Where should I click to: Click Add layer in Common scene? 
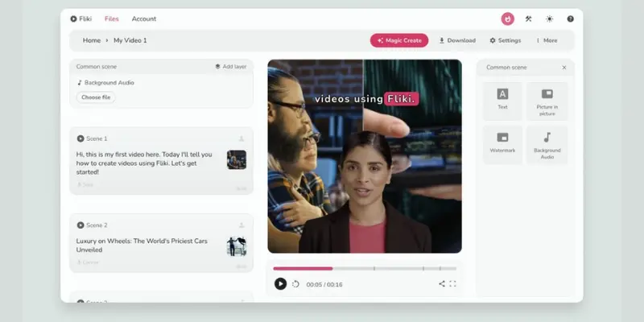231,67
